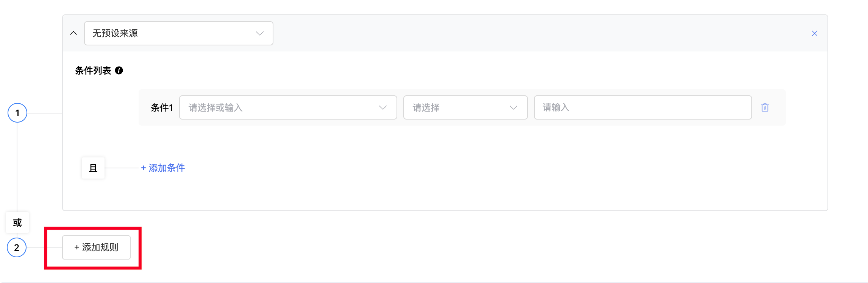Screen dimensions: 868x283
Task: Select the rule number 1 circle marker
Action: click(x=17, y=113)
